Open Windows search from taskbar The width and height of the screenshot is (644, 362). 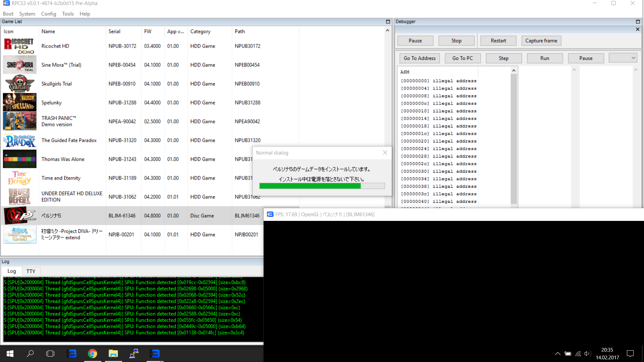point(30,353)
